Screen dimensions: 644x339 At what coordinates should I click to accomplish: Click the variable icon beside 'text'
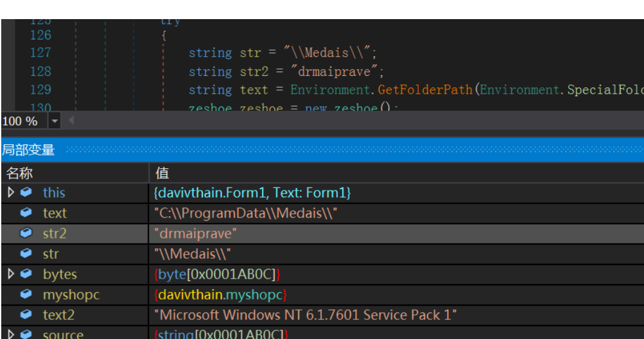coord(27,213)
